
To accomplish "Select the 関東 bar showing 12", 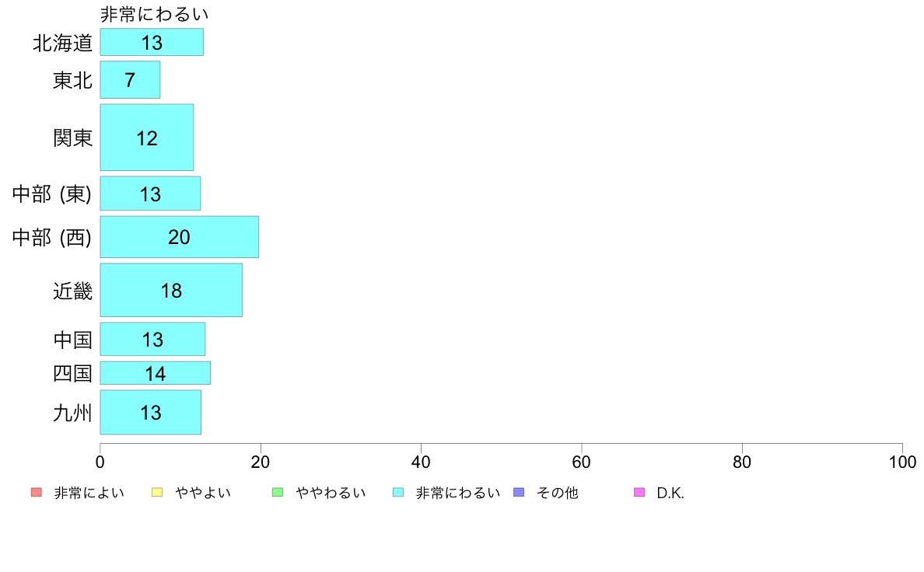I will (x=147, y=138).
